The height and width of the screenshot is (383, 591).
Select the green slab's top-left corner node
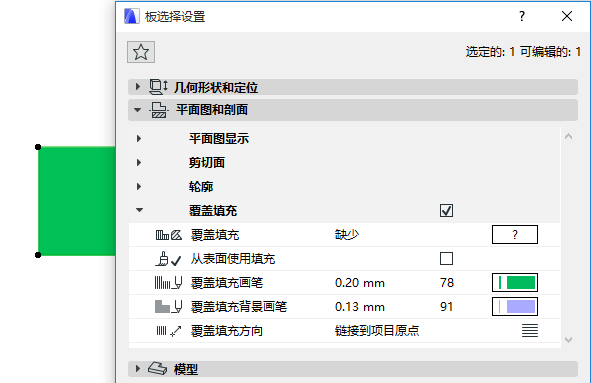coord(38,147)
